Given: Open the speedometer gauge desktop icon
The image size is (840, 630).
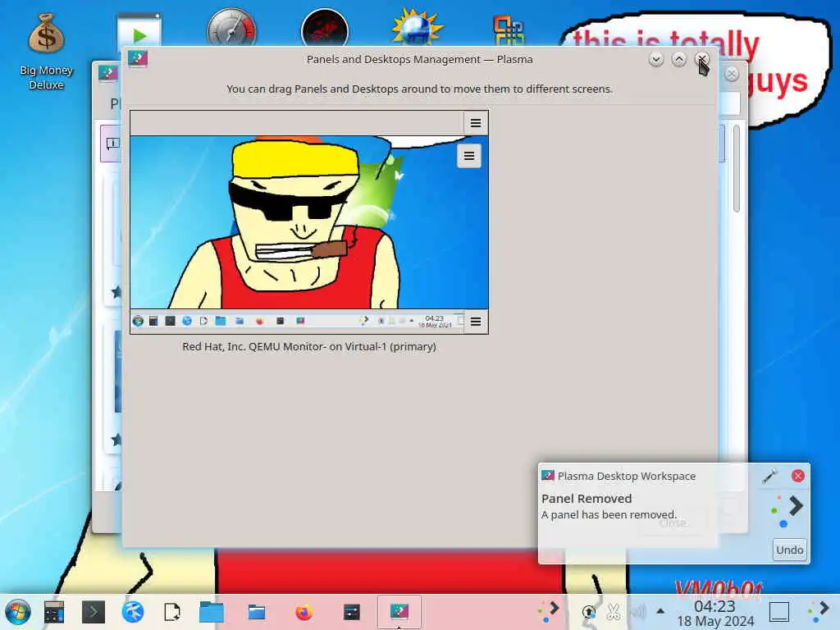Looking at the screenshot, I should click(231, 28).
